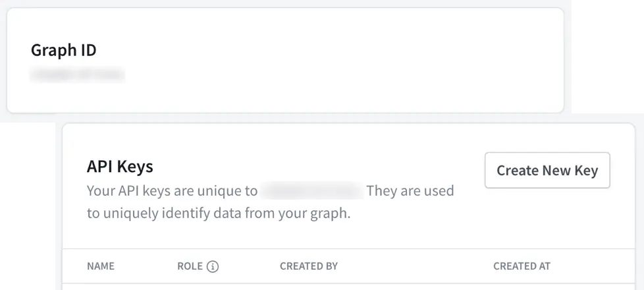Select the ROLE column header
644x290 pixels.
(190, 266)
